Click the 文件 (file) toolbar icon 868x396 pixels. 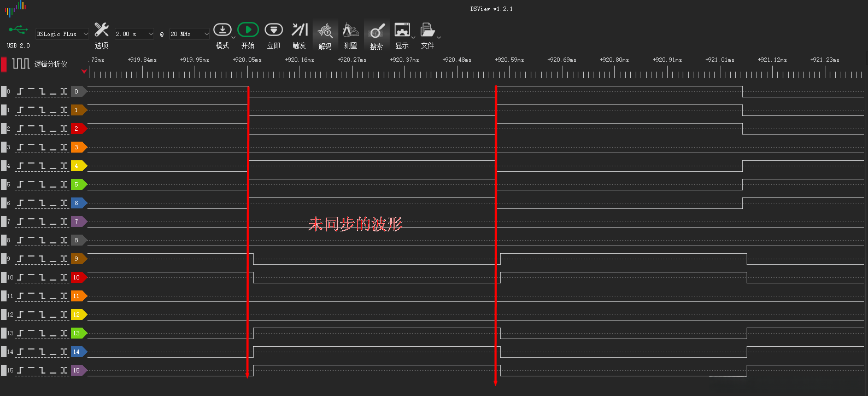[x=427, y=30]
